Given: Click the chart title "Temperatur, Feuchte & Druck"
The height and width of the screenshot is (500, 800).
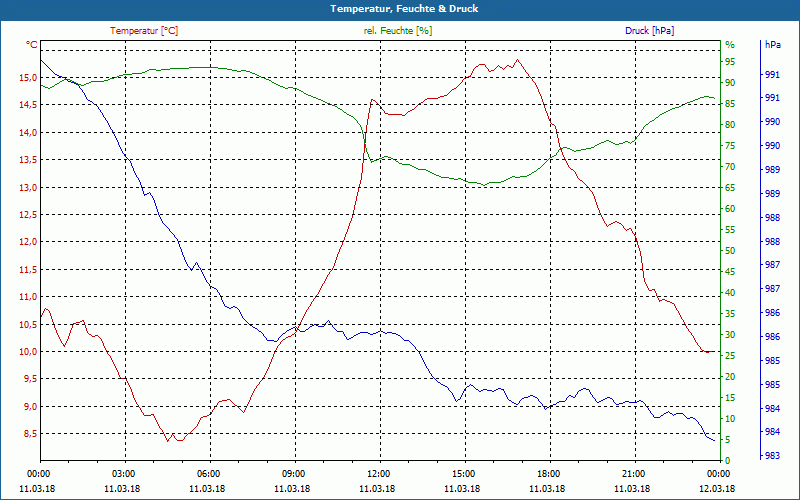Looking at the screenshot, I should [404, 9].
